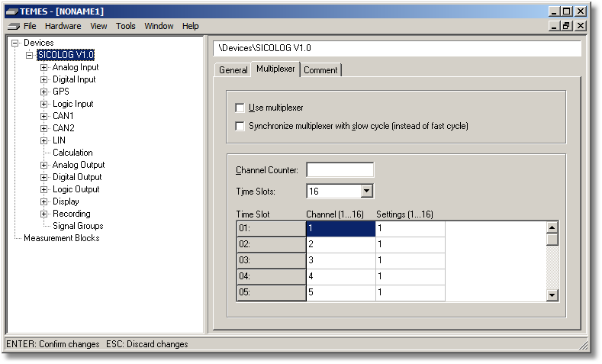Image resolution: width=602 pixels, height=364 pixels.
Task: Expand the Analog Output node
Action: 43,165
